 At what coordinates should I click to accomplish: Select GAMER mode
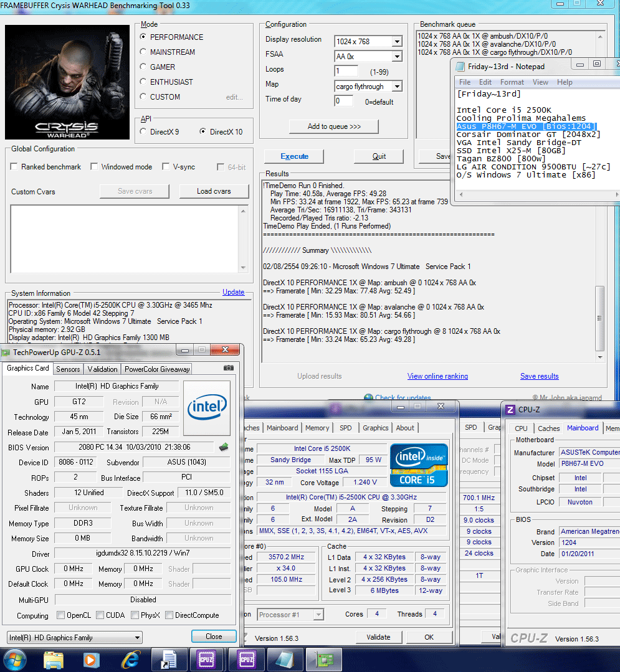143,67
